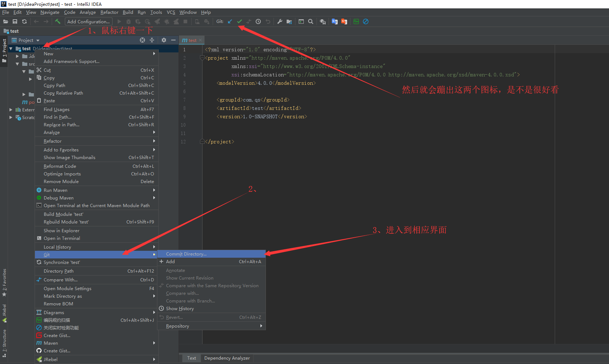This screenshot has height=364, width=609.
Task: Select Show History in Git submenu
Action: pos(211,308)
